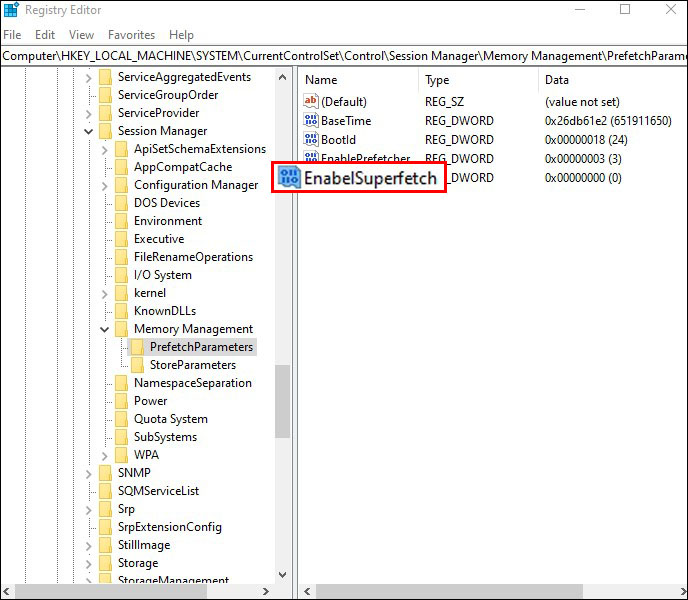Click tree pane vertical scrollbar thumb

pos(283,401)
